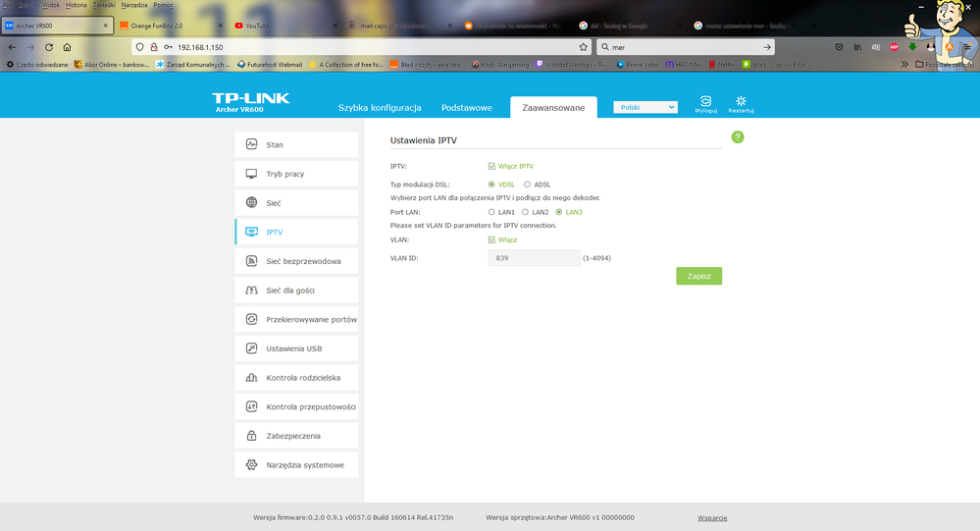Bookmark this page with the star

coord(583,47)
